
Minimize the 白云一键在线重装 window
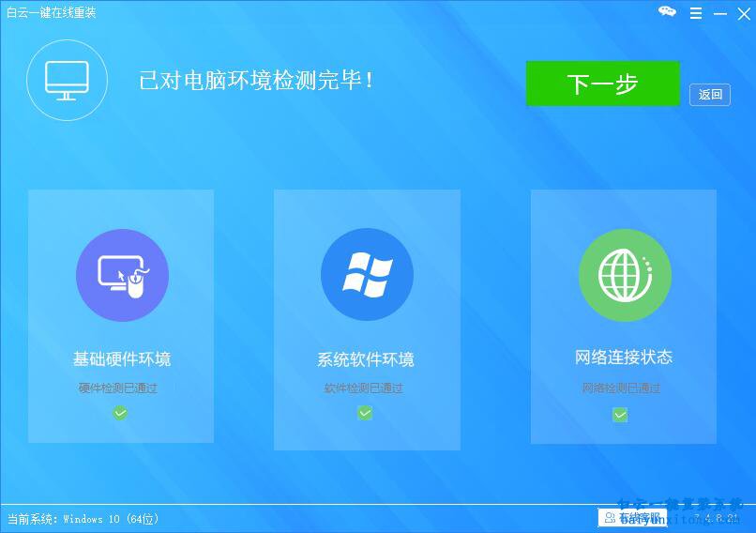pyautogui.click(x=719, y=13)
